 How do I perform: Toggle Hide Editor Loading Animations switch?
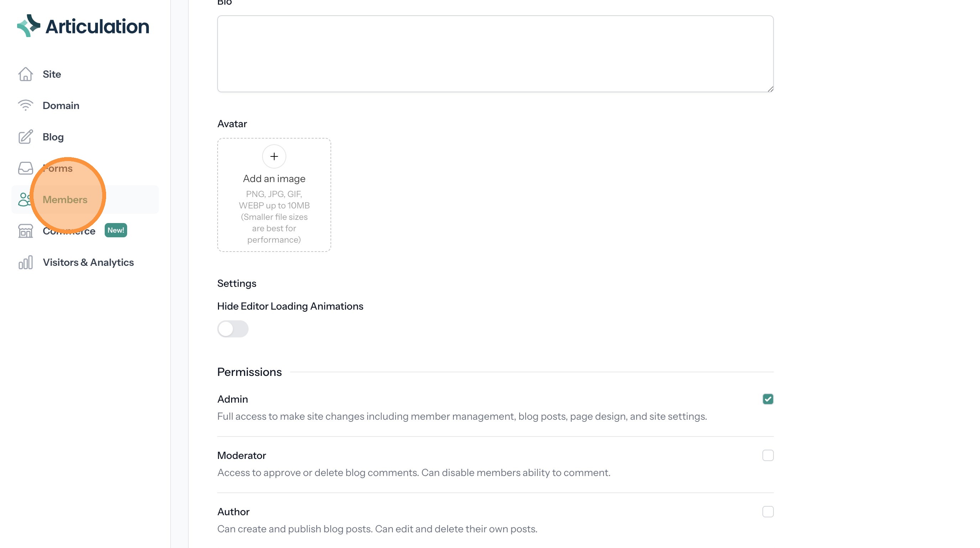point(233,329)
